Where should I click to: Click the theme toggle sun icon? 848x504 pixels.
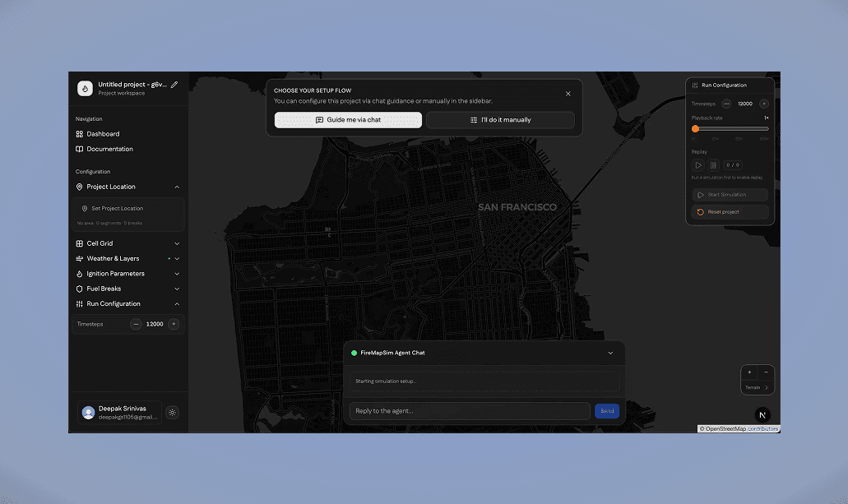(x=172, y=413)
